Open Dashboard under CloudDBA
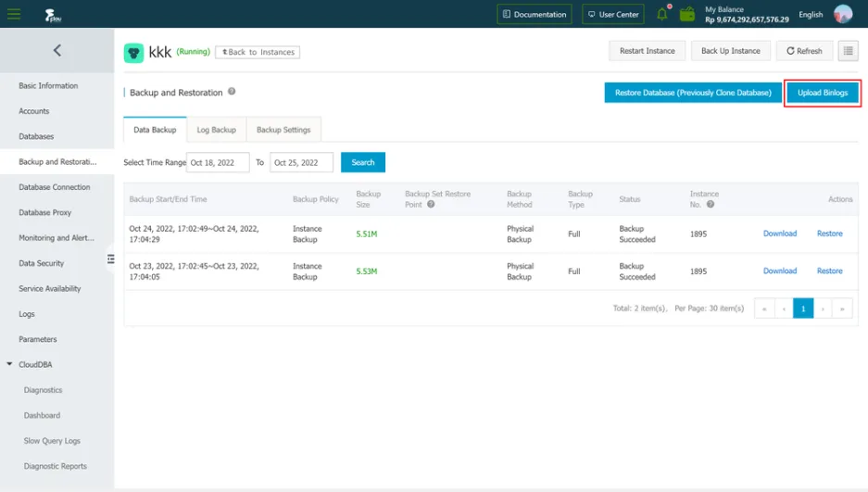 tap(42, 415)
